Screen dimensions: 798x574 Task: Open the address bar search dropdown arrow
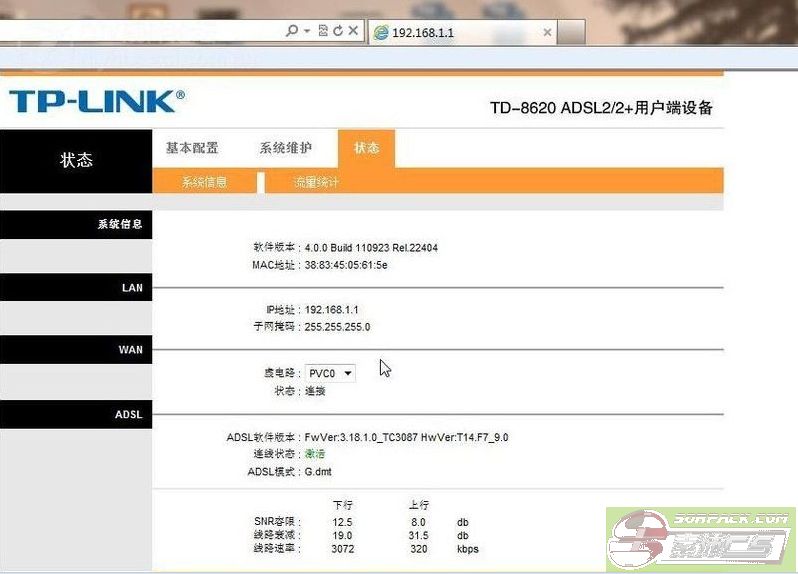[x=306, y=32]
